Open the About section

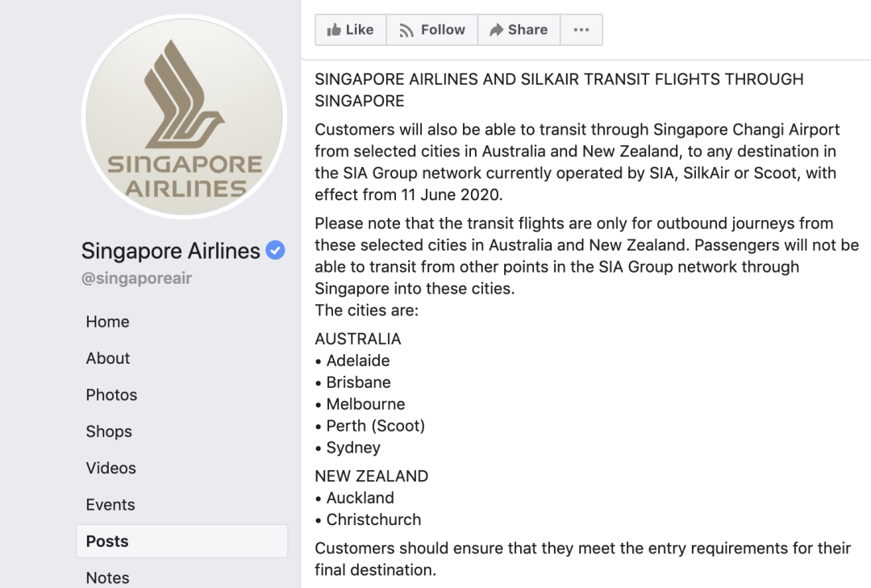pyautogui.click(x=108, y=358)
